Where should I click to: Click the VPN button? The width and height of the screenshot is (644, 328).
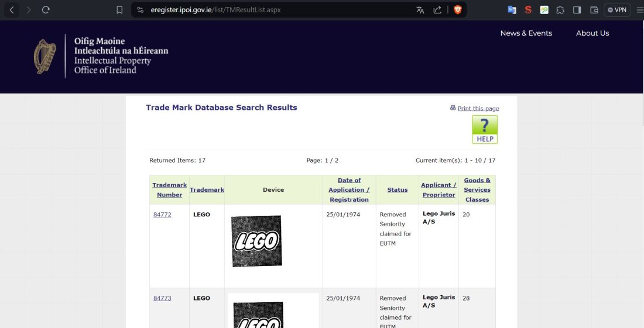pos(617,10)
